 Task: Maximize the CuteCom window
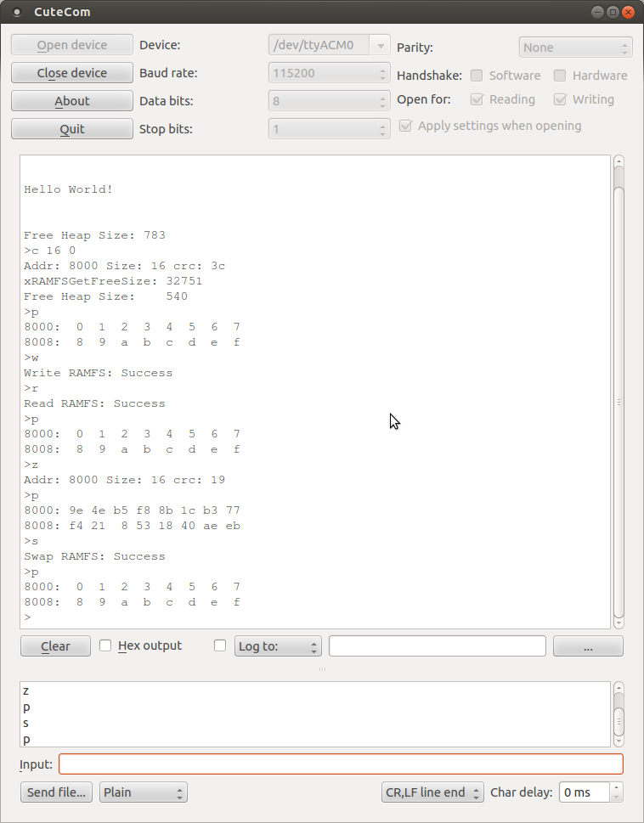click(x=613, y=12)
